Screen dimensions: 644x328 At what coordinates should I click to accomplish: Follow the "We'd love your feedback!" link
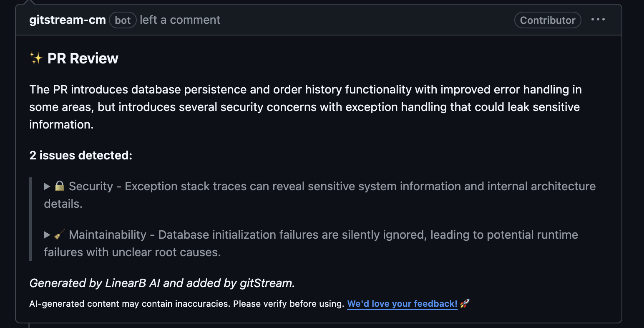coord(402,304)
